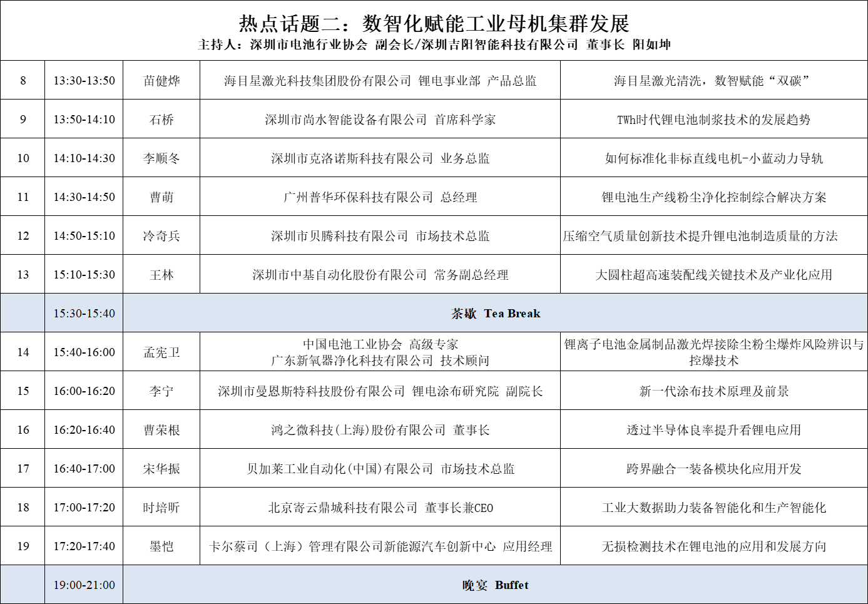868x604 pixels.
Task: Click the row number 11 cell
Action: coord(23,197)
